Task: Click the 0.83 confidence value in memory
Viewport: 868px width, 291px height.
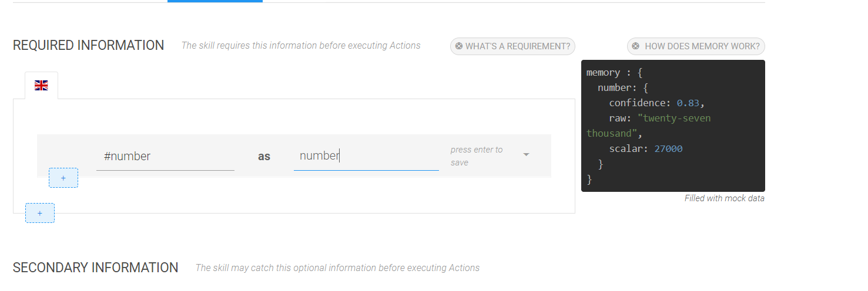Action: pos(688,103)
